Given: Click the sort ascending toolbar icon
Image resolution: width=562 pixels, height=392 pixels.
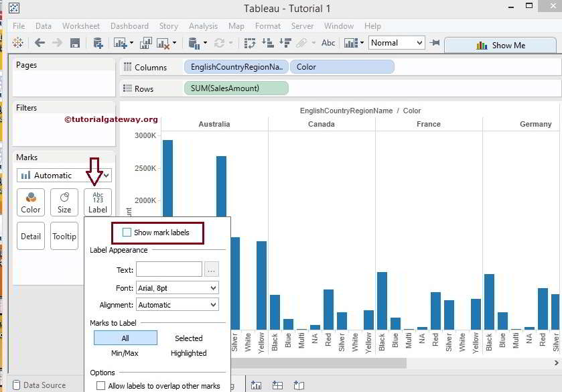Looking at the screenshot, I should tap(267, 43).
